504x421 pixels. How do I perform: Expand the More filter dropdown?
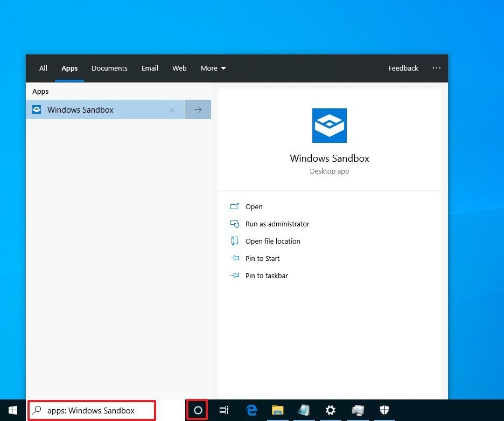[x=213, y=68]
